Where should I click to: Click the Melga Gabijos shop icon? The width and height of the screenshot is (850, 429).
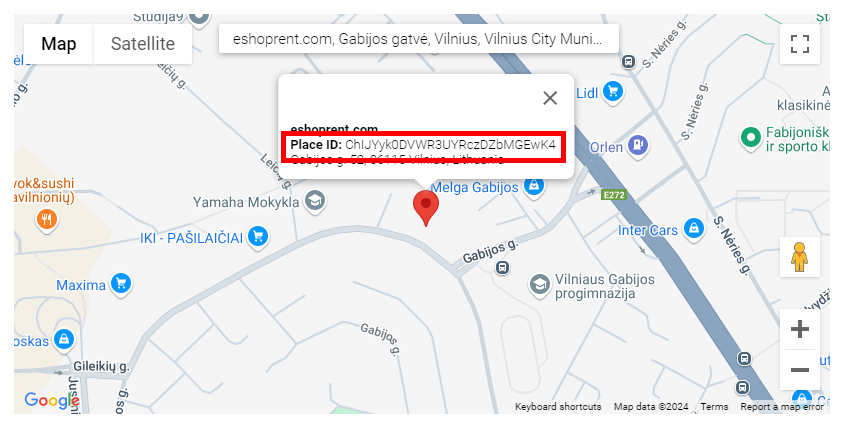point(534,186)
